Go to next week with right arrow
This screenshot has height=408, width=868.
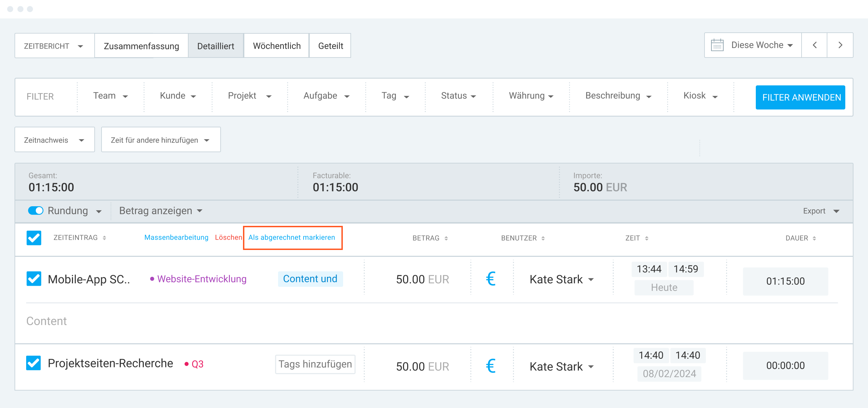click(840, 45)
